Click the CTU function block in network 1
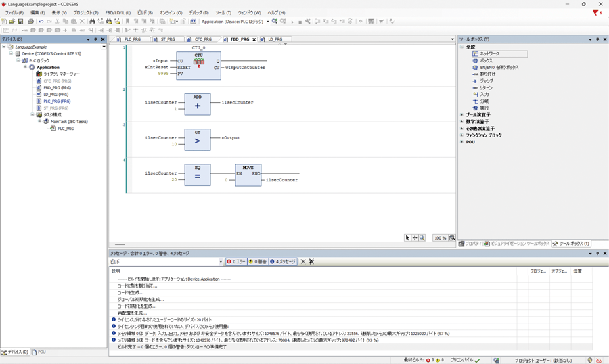The width and height of the screenshot is (609, 364). 198,66
